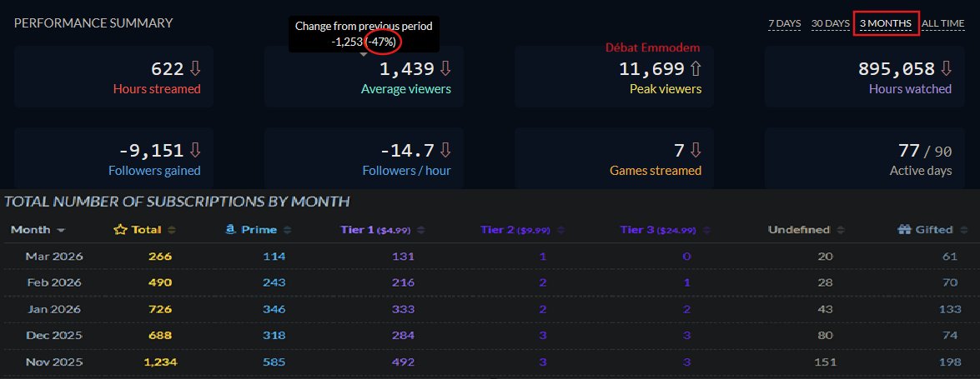The width and height of the screenshot is (980, 379).
Task: Click the gift icon beside Gifted header
Action: tap(904, 230)
